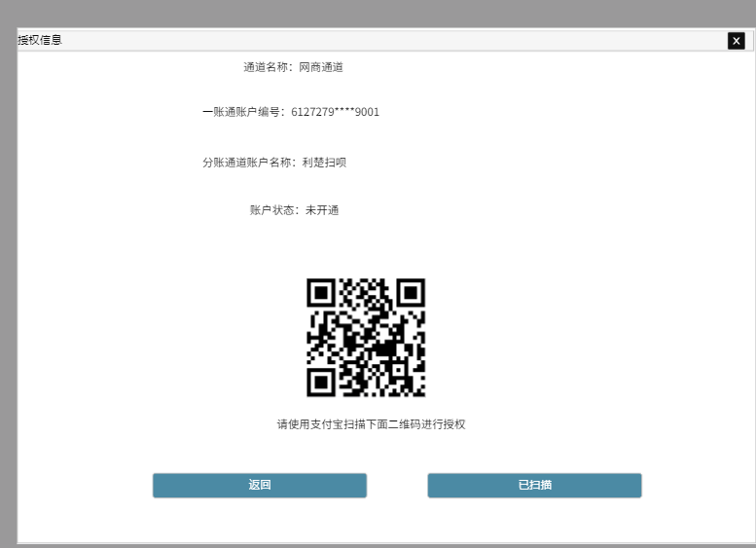Click the 返回 button

click(x=260, y=486)
